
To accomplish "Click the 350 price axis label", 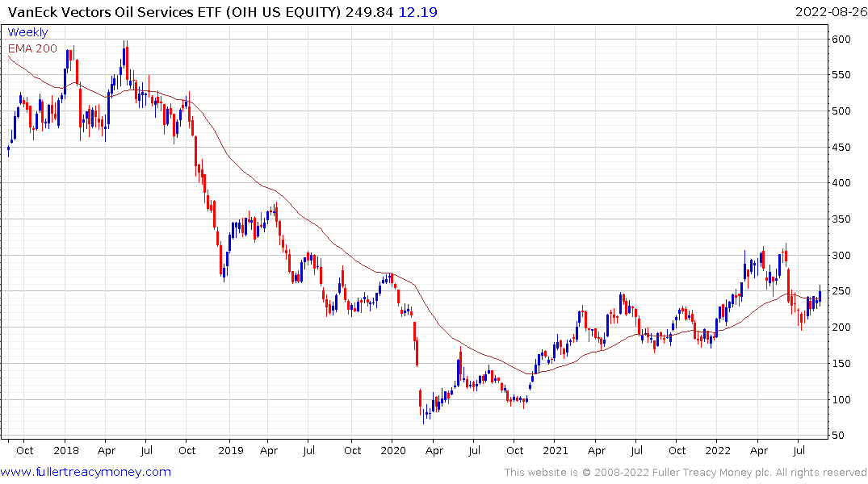I will pos(841,219).
